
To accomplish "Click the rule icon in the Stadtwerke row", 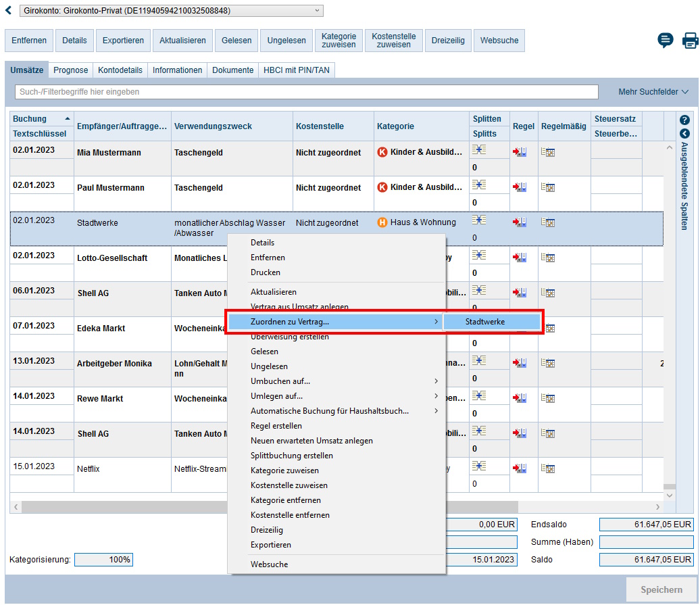I will [x=520, y=222].
